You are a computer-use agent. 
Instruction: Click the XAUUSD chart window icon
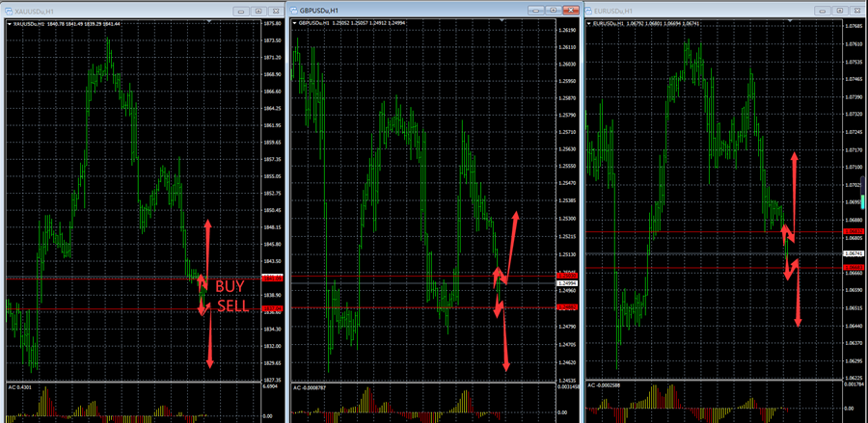[x=10, y=10]
